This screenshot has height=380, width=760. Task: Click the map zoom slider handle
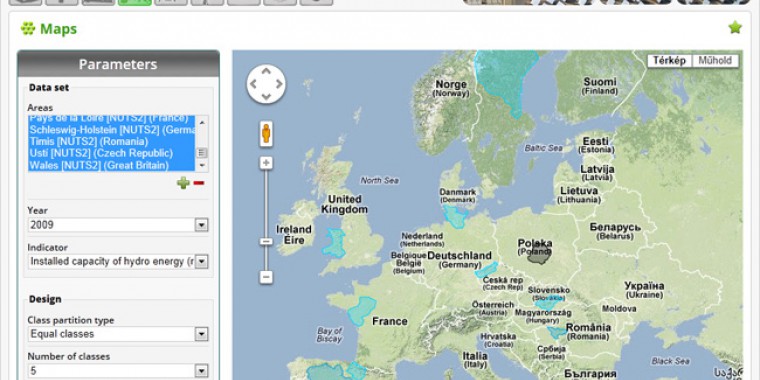coord(266,241)
